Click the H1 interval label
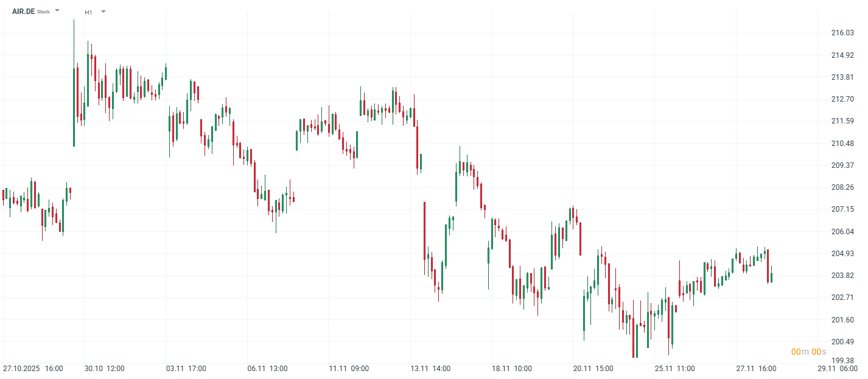This screenshot has height=379, width=868. coord(88,12)
